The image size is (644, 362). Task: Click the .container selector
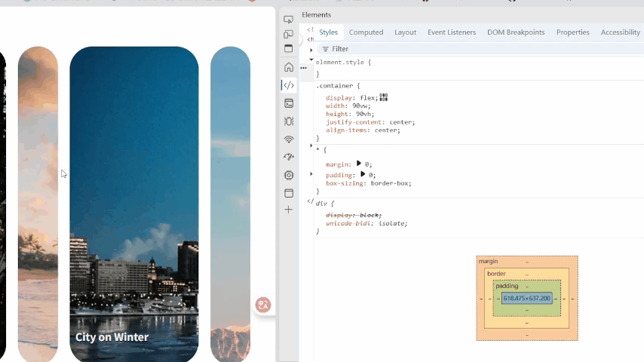pyautogui.click(x=334, y=85)
